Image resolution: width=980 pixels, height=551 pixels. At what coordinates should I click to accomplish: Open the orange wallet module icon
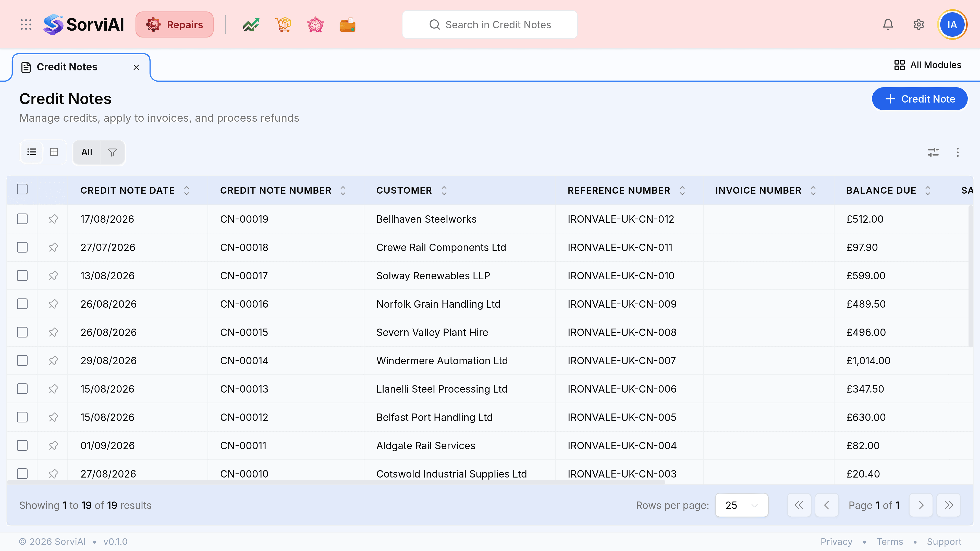[347, 25]
